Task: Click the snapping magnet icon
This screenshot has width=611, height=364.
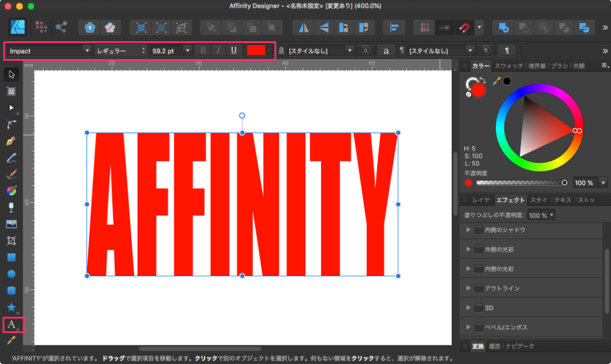Action: pos(463,27)
